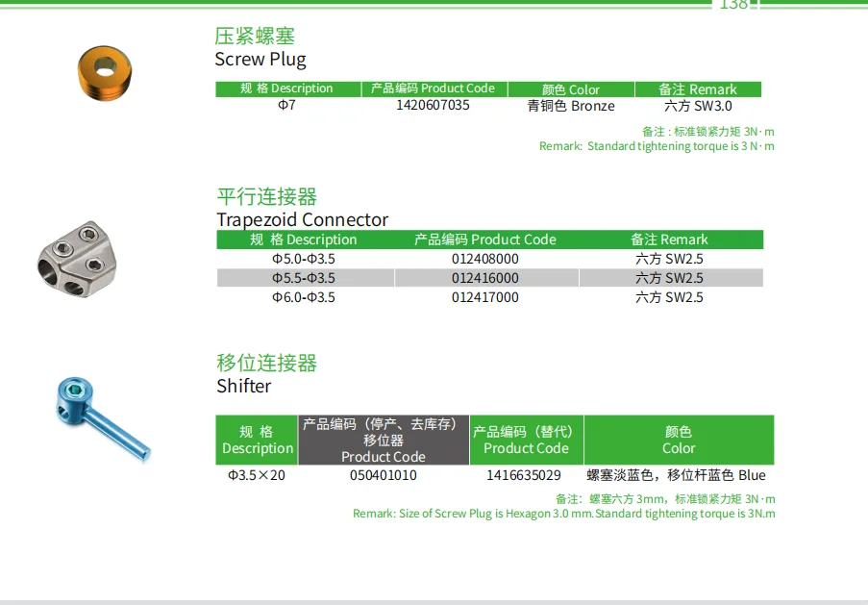This screenshot has height=605, width=868.
Task: Select the 'Shifter' heading
Action: click(243, 386)
